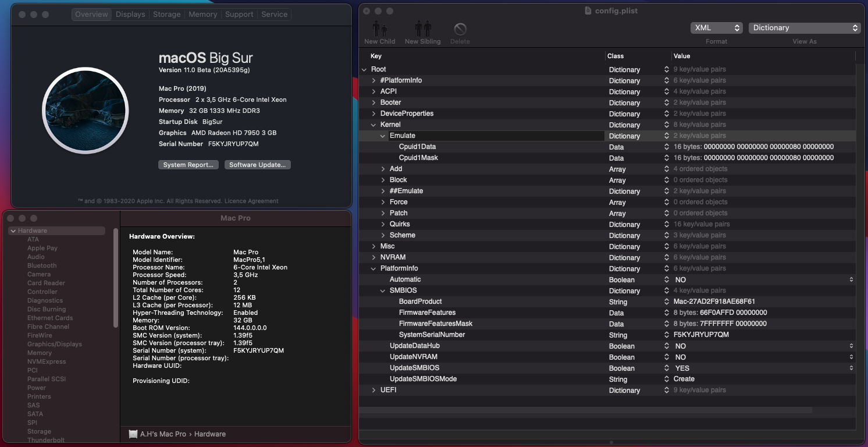Expand the #PlatformInfo node
Screen dimensions: 868x447
click(x=373, y=80)
